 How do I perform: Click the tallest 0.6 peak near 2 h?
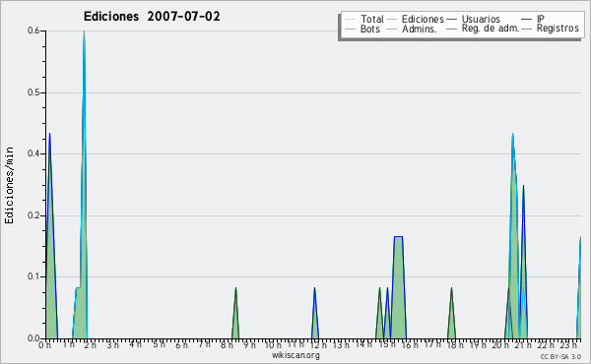click(x=84, y=184)
